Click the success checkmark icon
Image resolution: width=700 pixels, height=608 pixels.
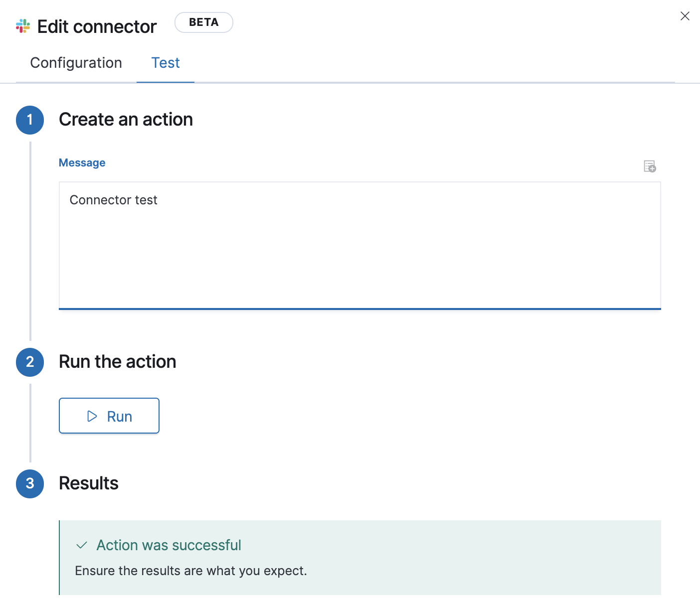pos(82,545)
